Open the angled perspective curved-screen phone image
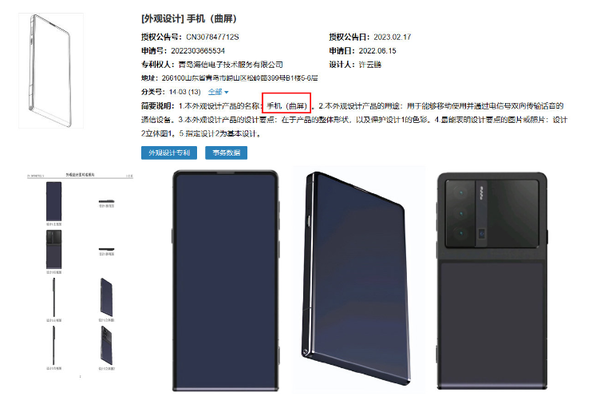This screenshot has height=404, width=600. coord(357,279)
